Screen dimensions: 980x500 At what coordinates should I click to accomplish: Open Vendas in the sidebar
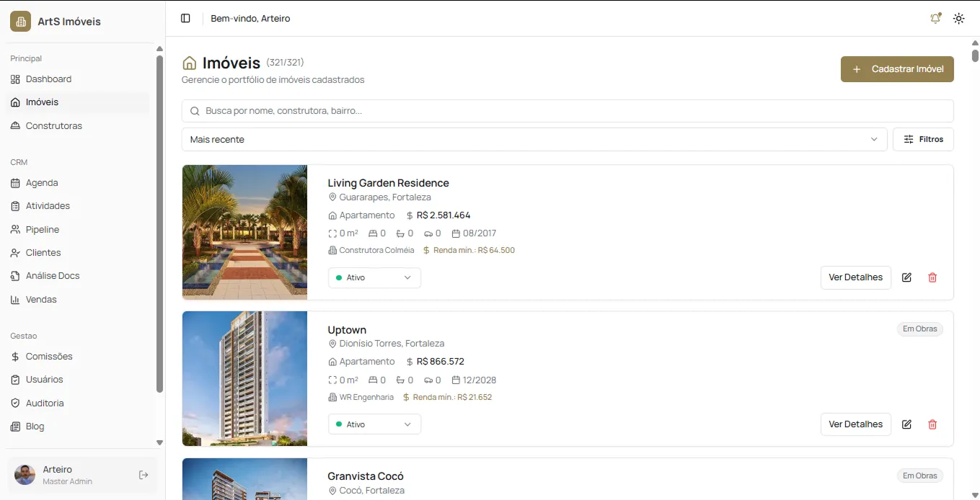[78, 299]
